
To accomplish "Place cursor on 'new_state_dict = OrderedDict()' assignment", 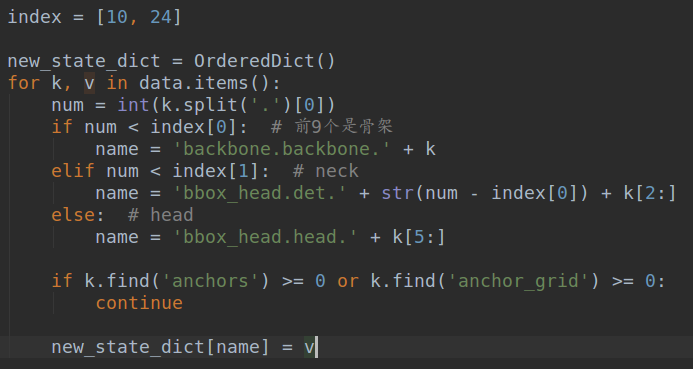I will pyautogui.click(x=171, y=61).
